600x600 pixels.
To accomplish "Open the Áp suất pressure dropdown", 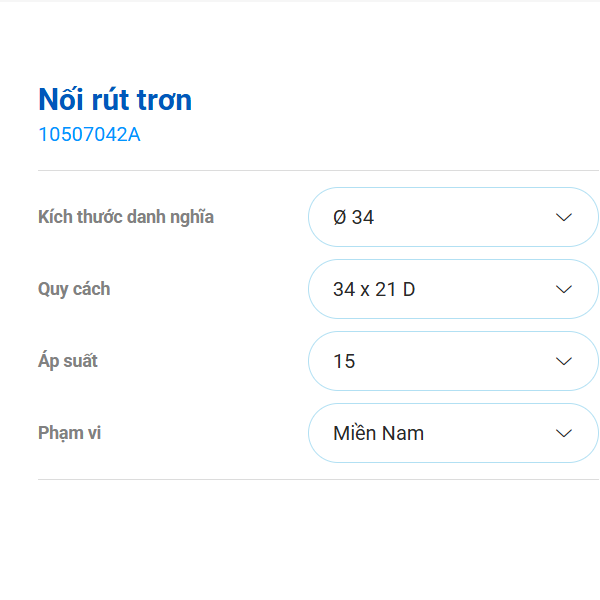I will tap(452, 361).
